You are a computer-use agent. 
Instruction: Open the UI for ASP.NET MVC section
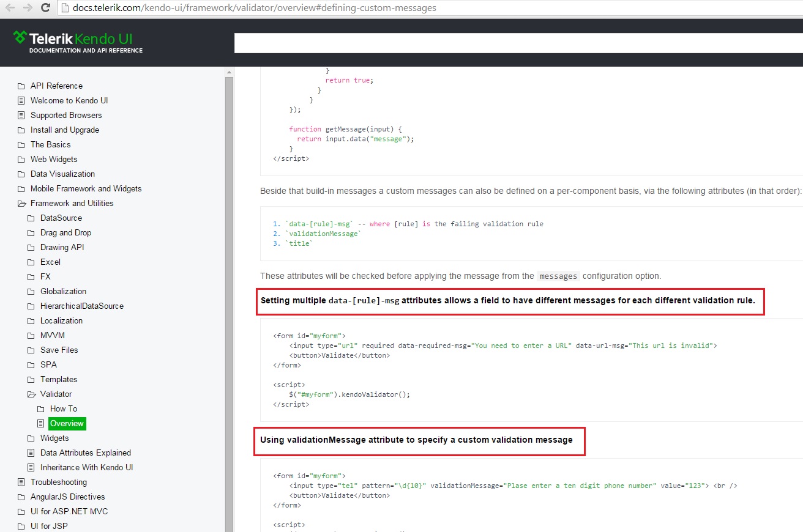69,512
